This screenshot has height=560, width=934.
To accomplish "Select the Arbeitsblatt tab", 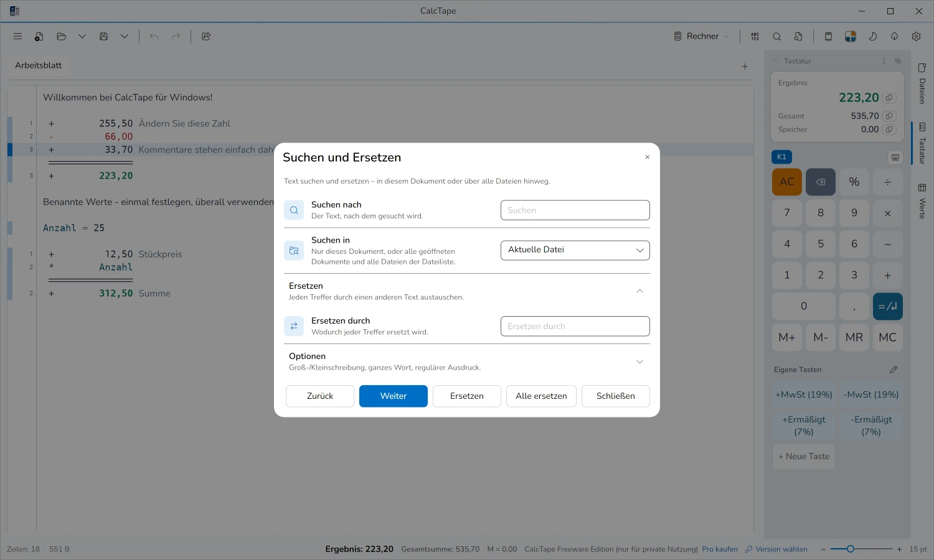I will (39, 65).
